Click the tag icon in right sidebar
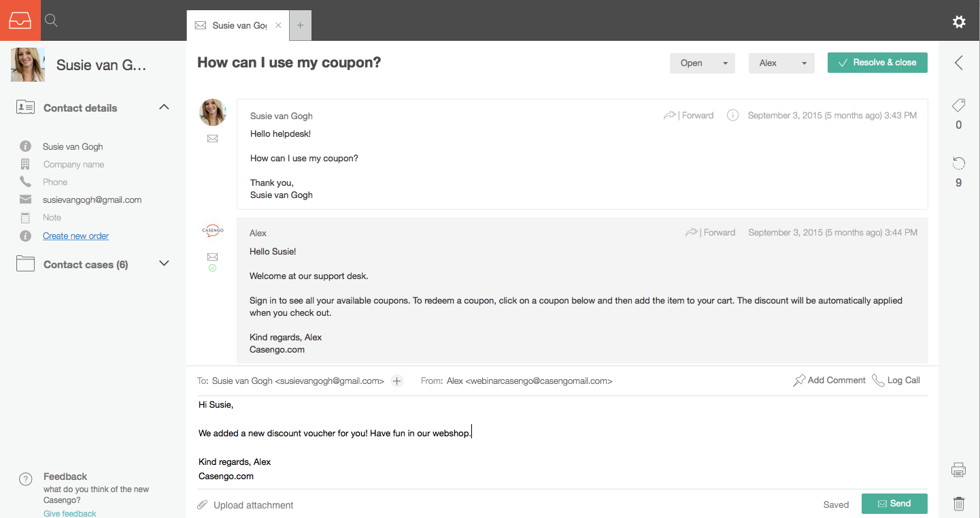Image resolution: width=980 pixels, height=518 pixels. pyautogui.click(x=959, y=106)
